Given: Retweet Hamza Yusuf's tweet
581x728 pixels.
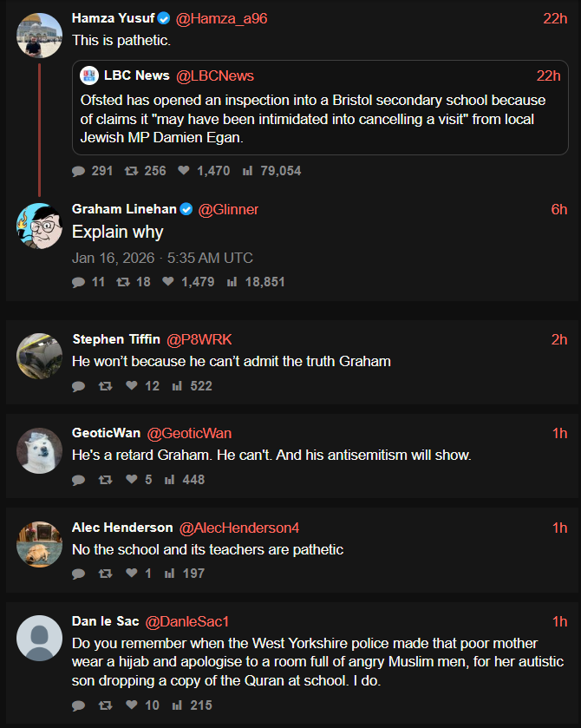Looking at the screenshot, I should coord(131,171).
